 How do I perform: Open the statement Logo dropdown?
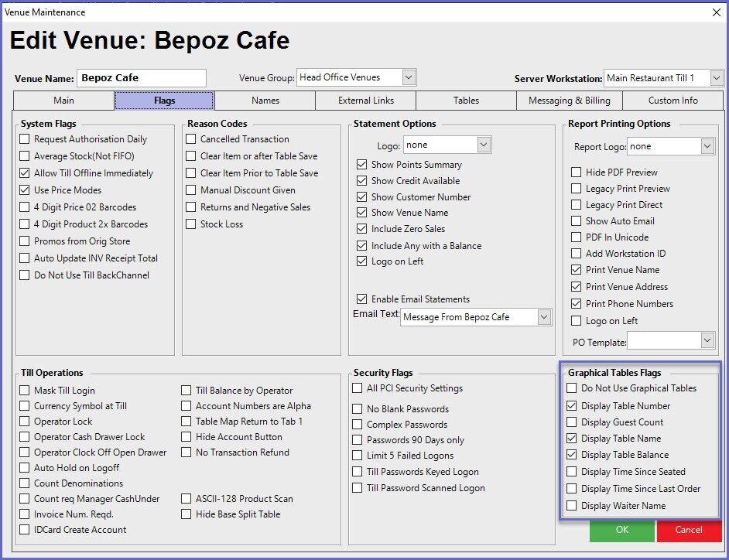click(x=484, y=145)
